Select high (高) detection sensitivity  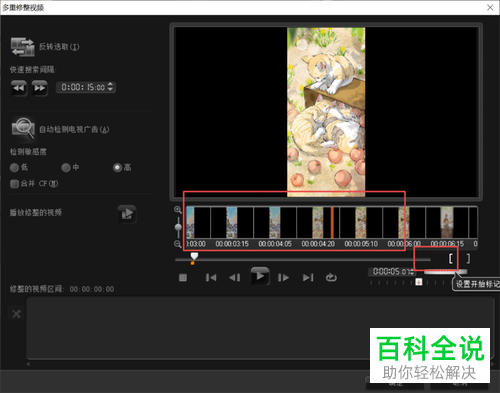(117, 168)
